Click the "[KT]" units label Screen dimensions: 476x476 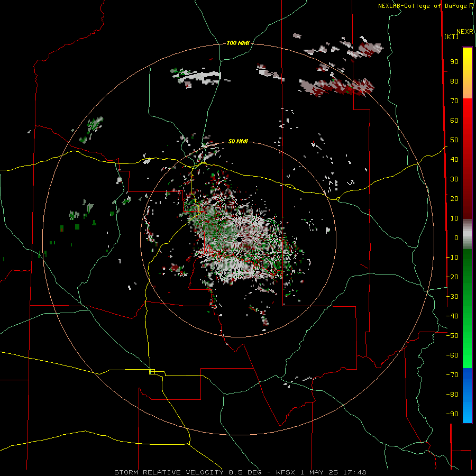452,36
